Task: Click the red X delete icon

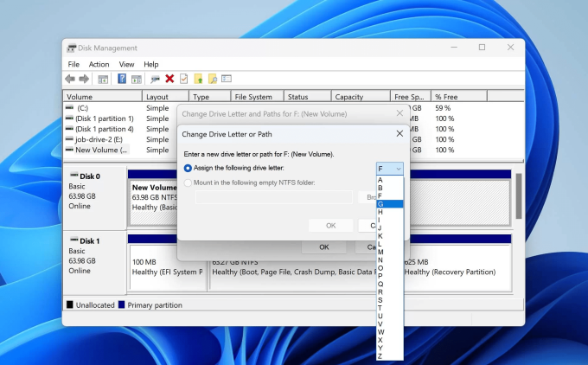Action: [x=169, y=79]
